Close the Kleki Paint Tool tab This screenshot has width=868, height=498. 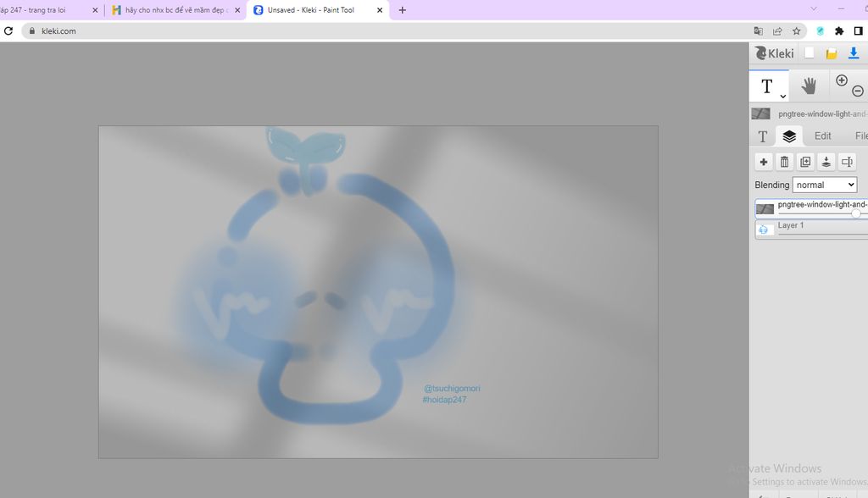tap(380, 10)
